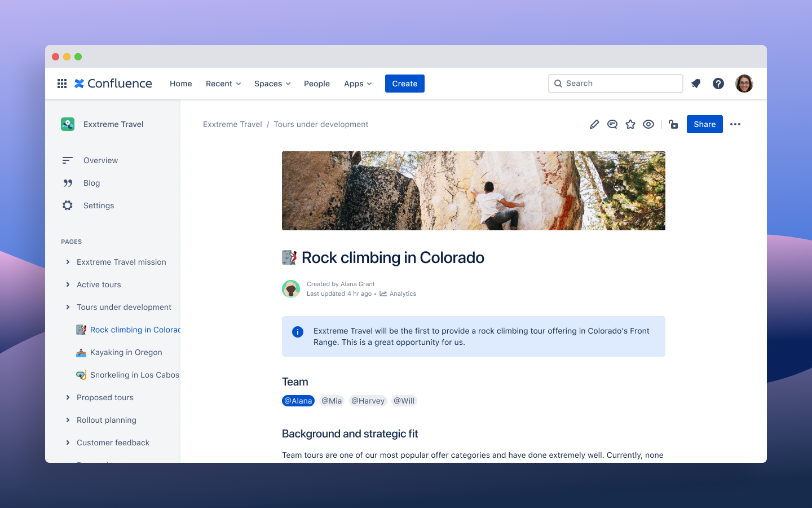Image resolution: width=812 pixels, height=508 pixels.
Task: Expand Exxtreme Travel mission page tree
Action: pos(68,262)
